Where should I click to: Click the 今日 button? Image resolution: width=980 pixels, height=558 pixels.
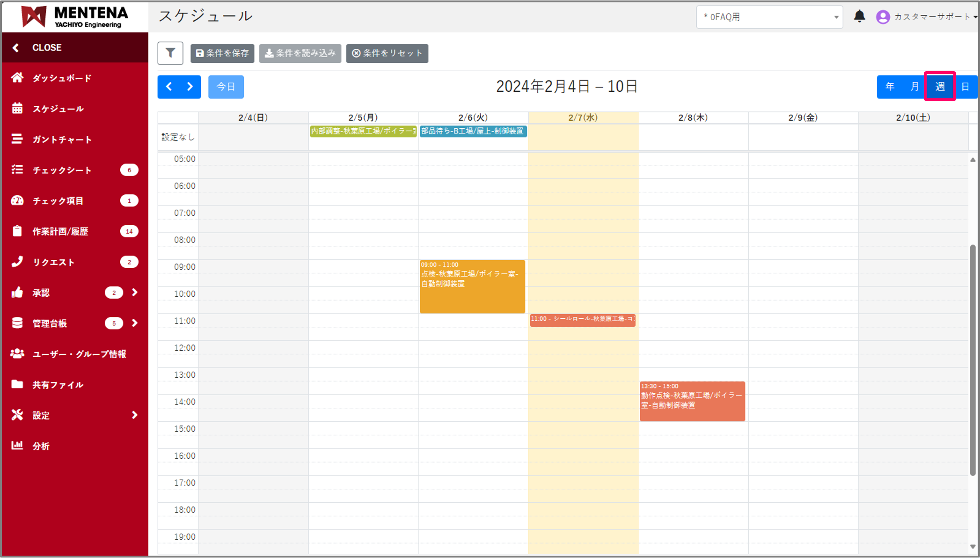[226, 87]
